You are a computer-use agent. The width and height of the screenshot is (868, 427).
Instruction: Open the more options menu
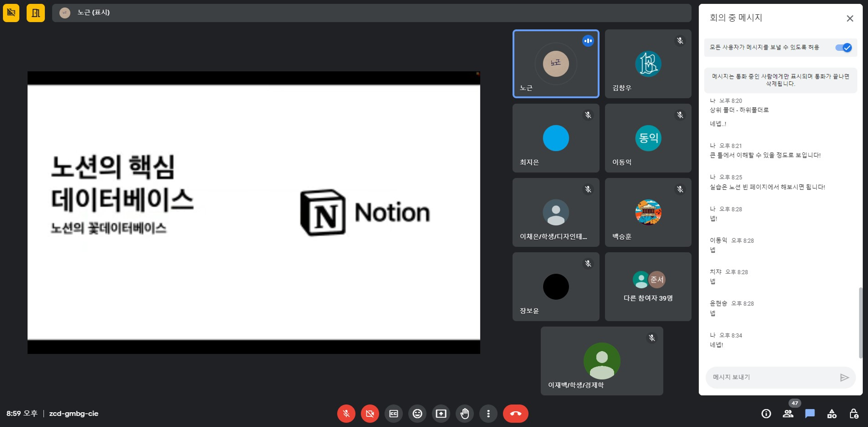(488, 414)
